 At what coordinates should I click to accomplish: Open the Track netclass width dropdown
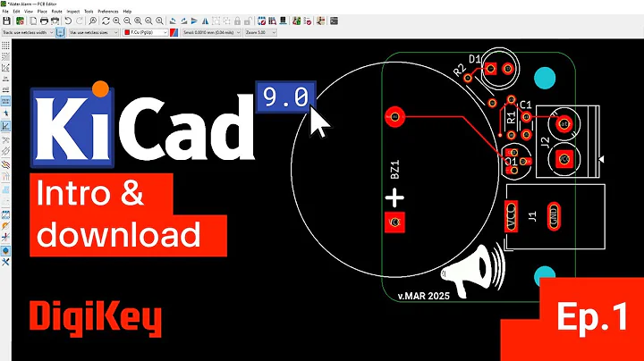point(28,32)
